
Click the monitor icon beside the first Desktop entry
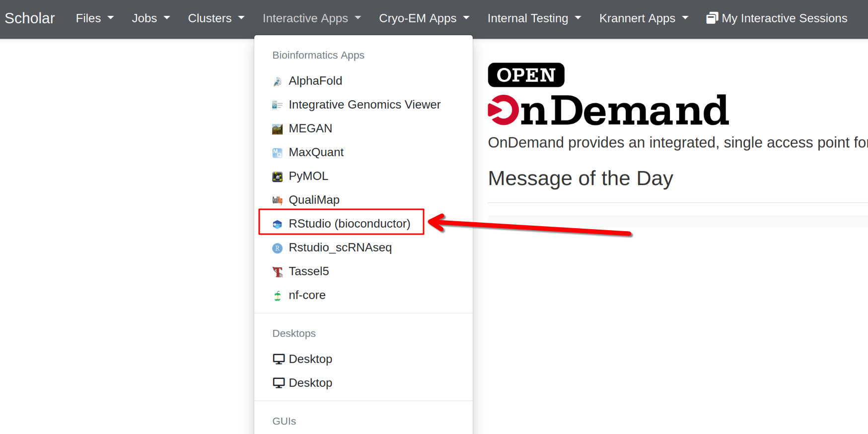[x=279, y=359]
